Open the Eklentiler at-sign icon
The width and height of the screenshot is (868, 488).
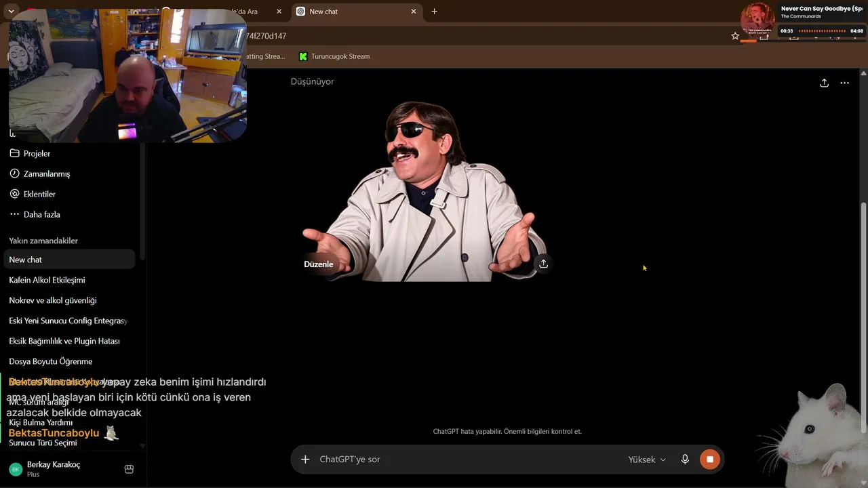pos(14,194)
